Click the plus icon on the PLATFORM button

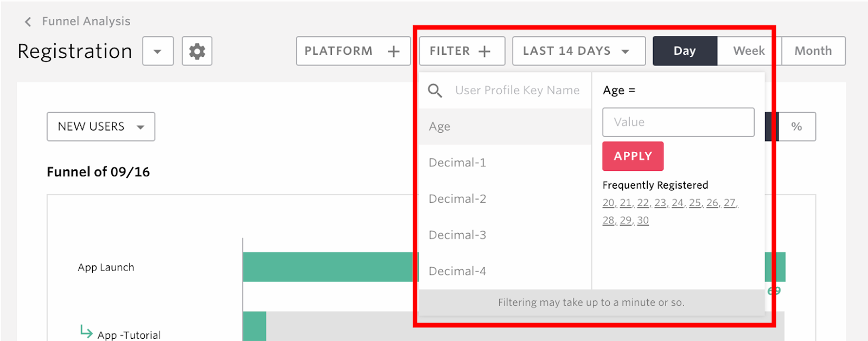coord(394,52)
